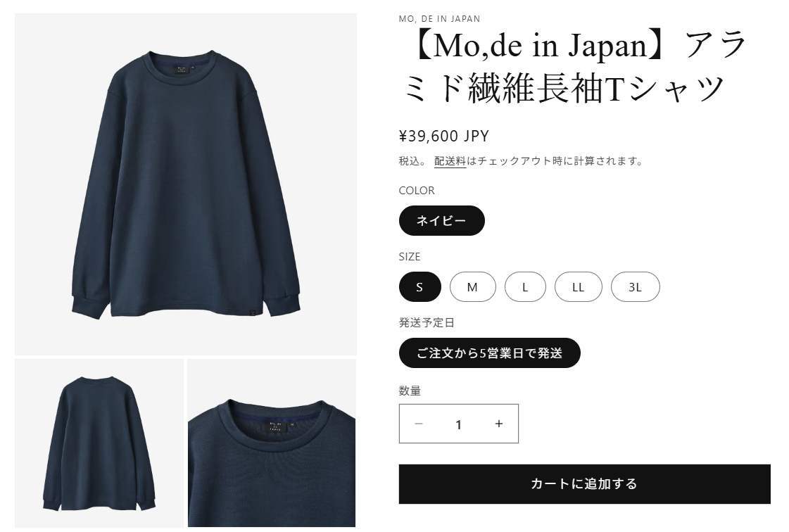Click the MO, DE IN JAPAN vendor label

(x=439, y=18)
